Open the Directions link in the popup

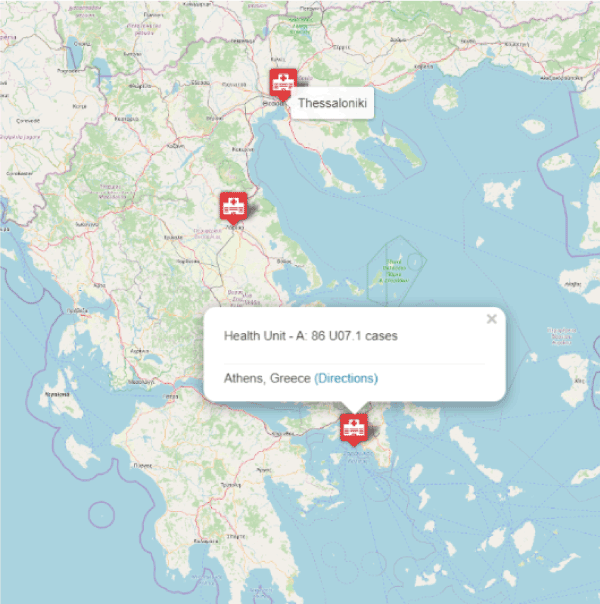(x=346, y=378)
